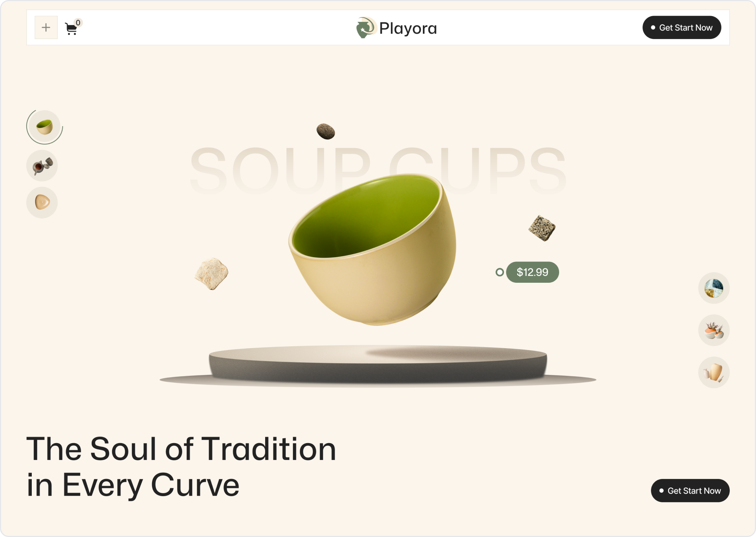Click the Playora logo
The image size is (756, 537).
396,28
